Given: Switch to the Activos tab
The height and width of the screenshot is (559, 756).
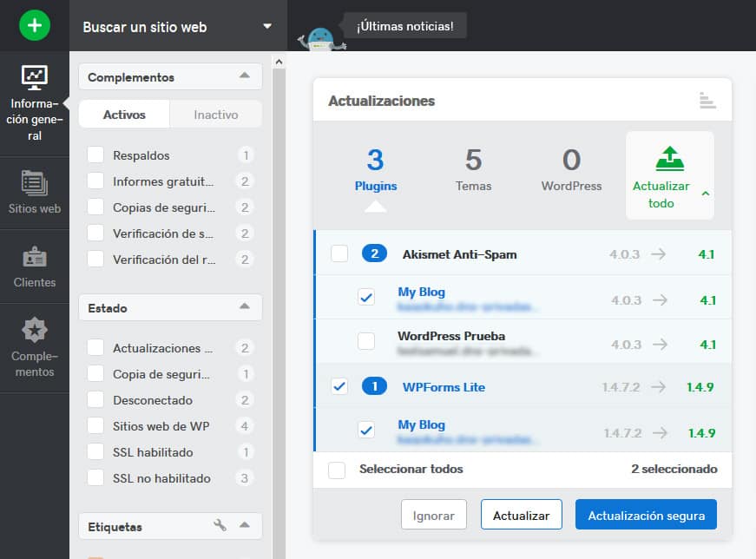Looking at the screenshot, I should (x=124, y=115).
